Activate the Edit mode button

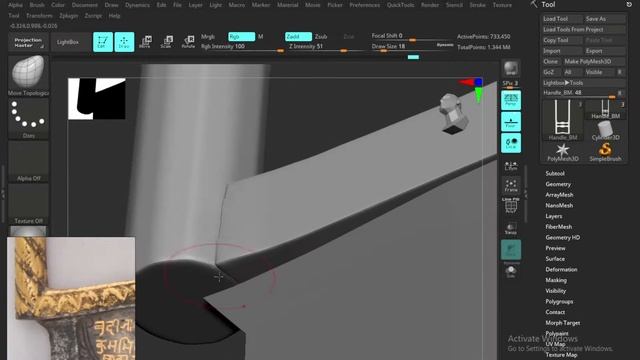(x=103, y=42)
